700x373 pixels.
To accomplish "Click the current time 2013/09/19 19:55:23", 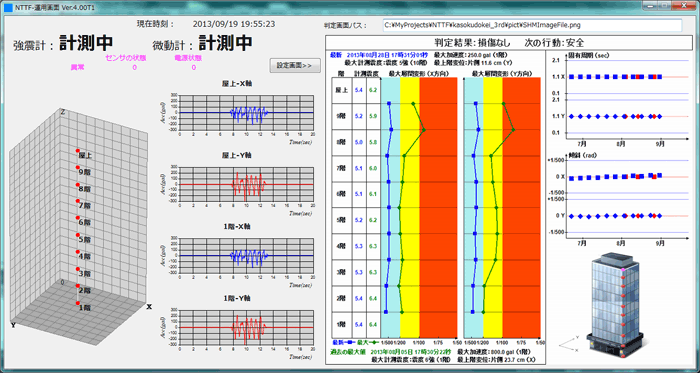I will [x=233, y=24].
